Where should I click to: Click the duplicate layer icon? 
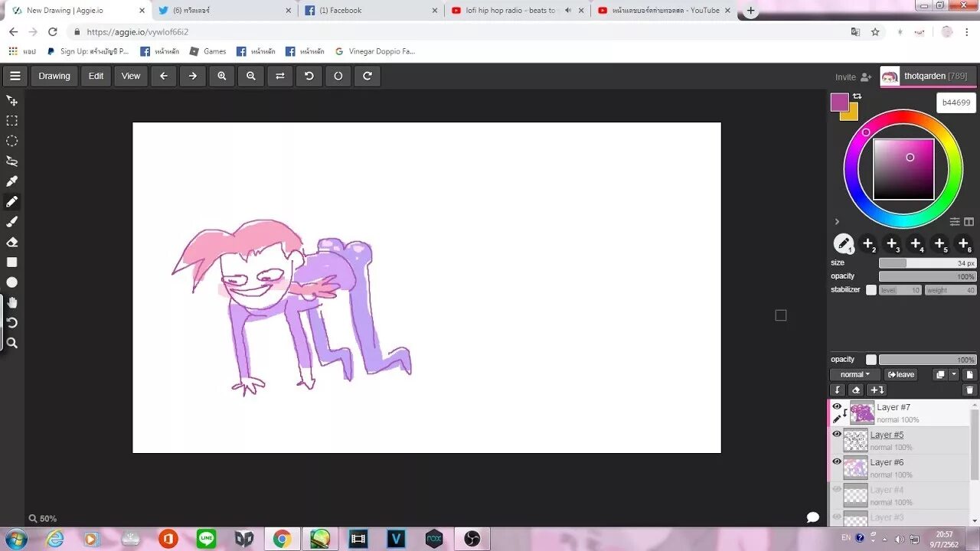941,375
